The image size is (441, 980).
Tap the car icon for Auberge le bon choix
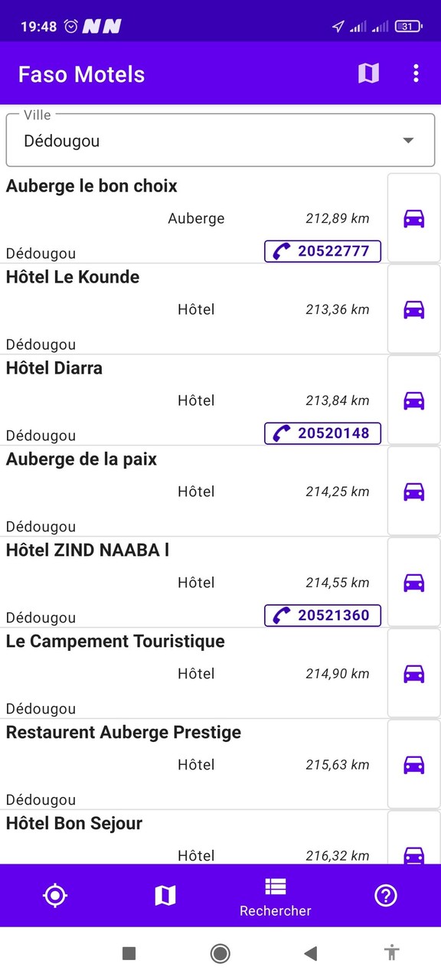point(413,219)
